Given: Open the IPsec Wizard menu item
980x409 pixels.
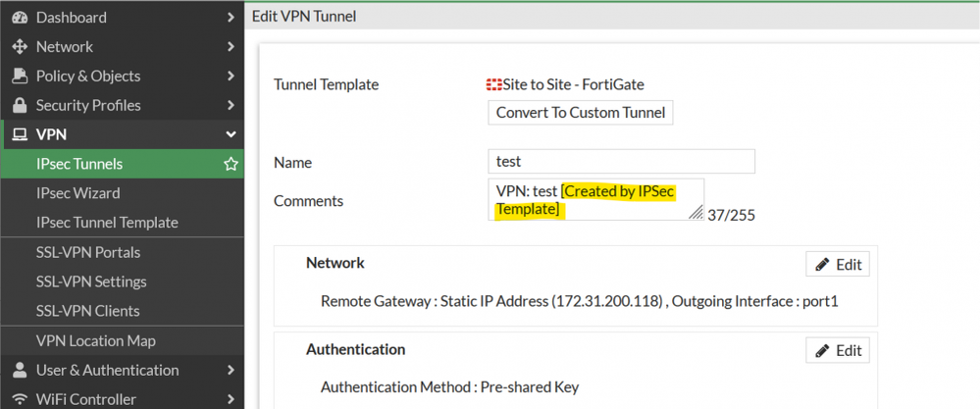Looking at the screenshot, I should pos(78,193).
